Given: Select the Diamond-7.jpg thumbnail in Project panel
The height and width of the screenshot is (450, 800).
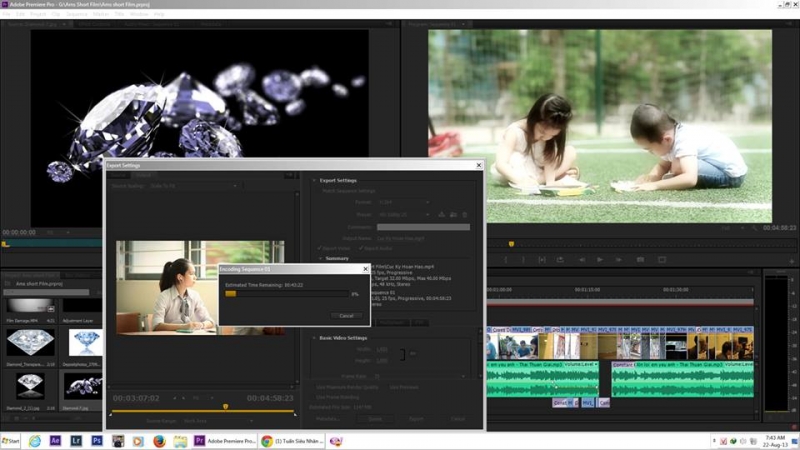Looking at the screenshot, I should click(83, 386).
